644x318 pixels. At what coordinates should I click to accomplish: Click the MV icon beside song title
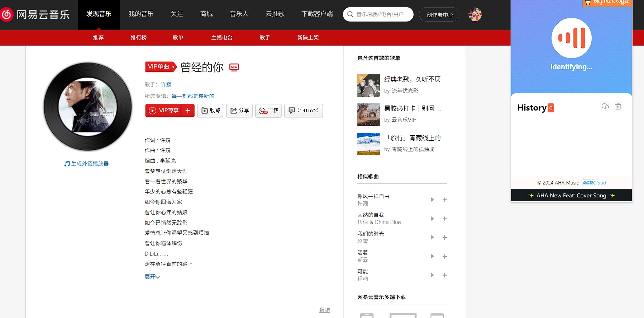coord(234,67)
